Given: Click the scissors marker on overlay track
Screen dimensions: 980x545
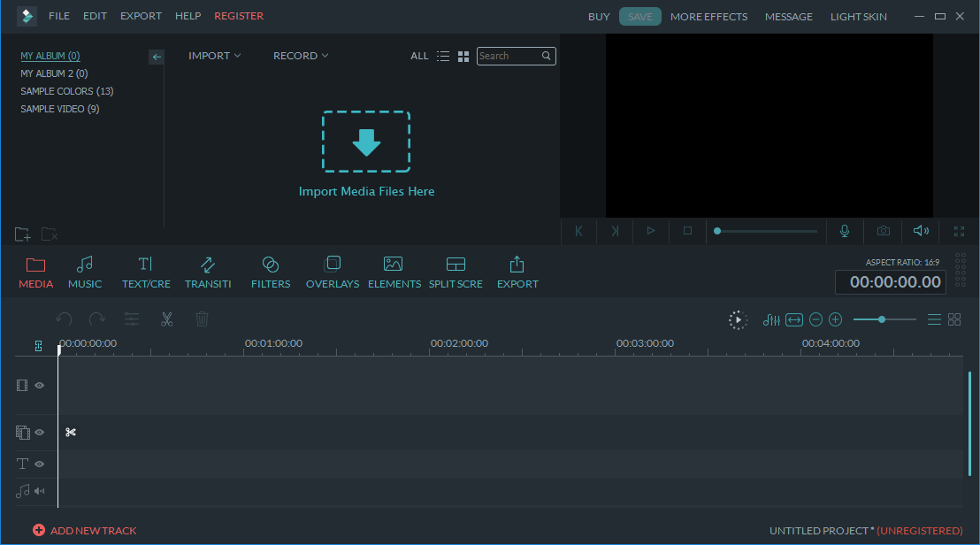Looking at the screenshot, I should pos(71,433).
